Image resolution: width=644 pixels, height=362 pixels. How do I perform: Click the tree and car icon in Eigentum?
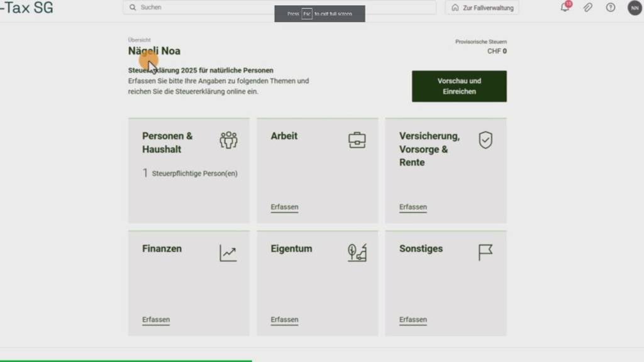tap(357, 253)
